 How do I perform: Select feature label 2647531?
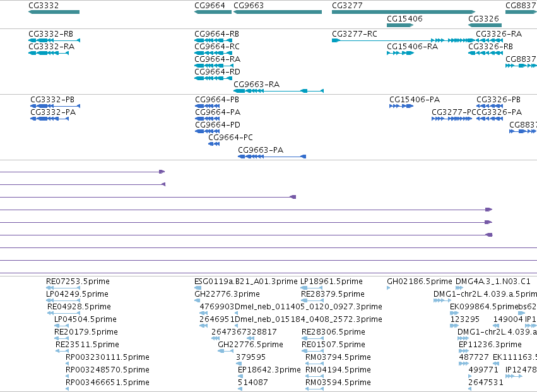point(486,383)
